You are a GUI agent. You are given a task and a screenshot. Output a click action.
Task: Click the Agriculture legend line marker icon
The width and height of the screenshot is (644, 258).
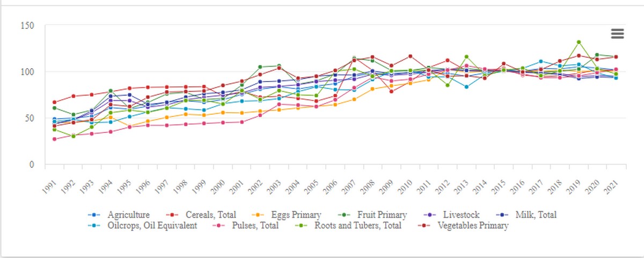pos(93,215)
